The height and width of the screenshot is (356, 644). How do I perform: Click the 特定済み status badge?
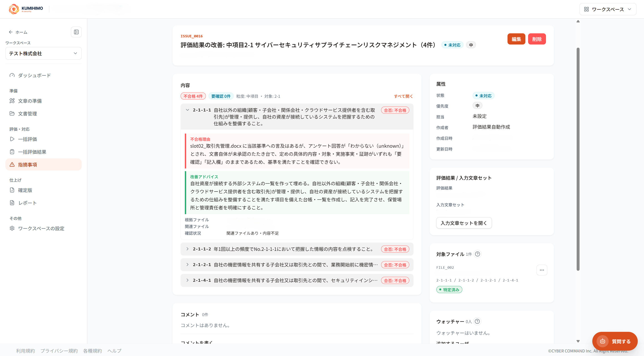[x=449, y=290]
